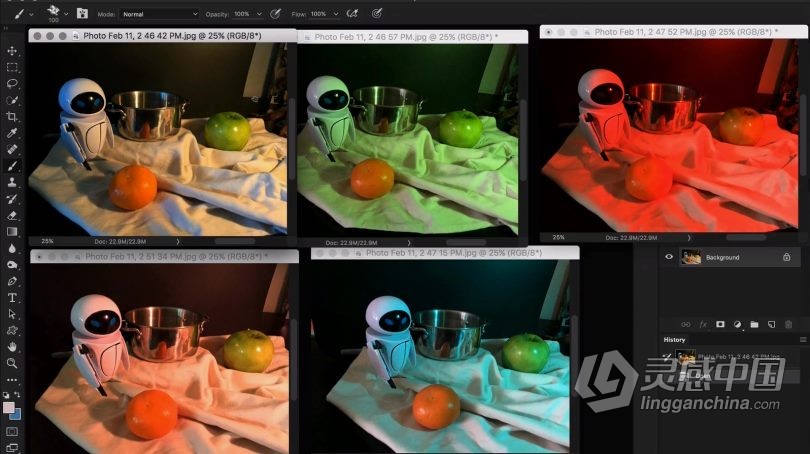Select the Eraser tool
Viewport: 810px width, 454px height.
tap(12, 215)
